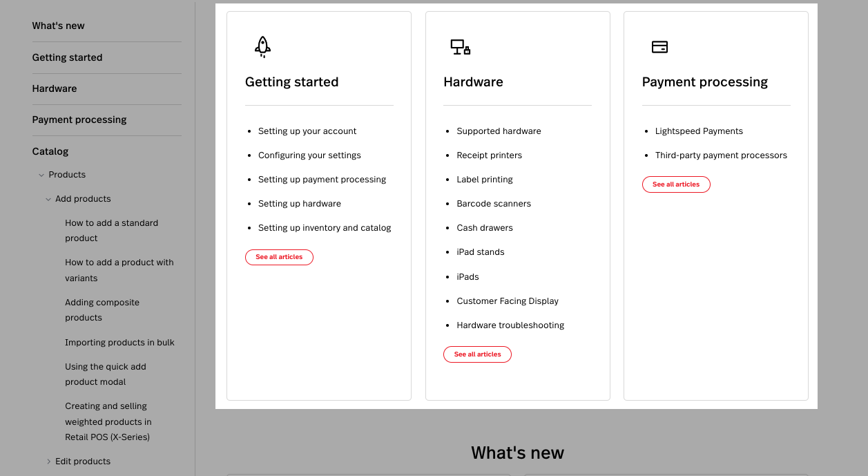Click See all articles under Getting started
Screen dimensions: 868x476
[x=279, y=257]
